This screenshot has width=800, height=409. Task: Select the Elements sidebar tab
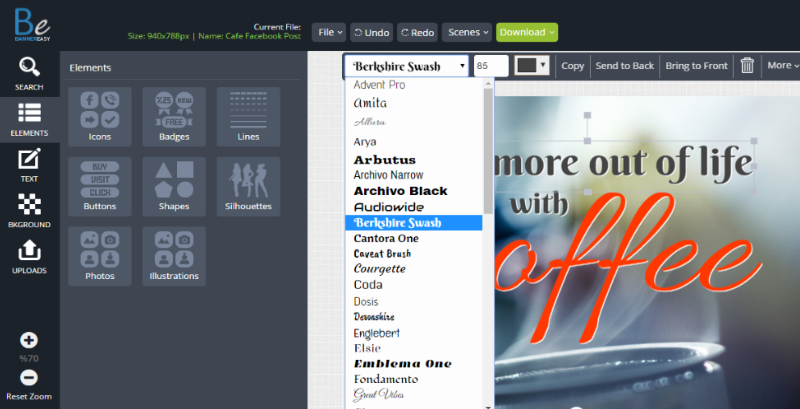click(29, 120)
